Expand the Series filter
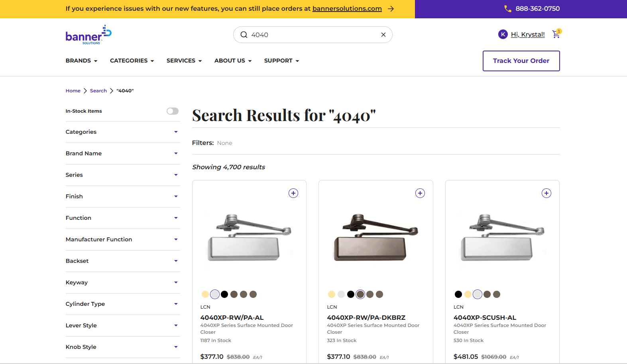 coord(123,175)
